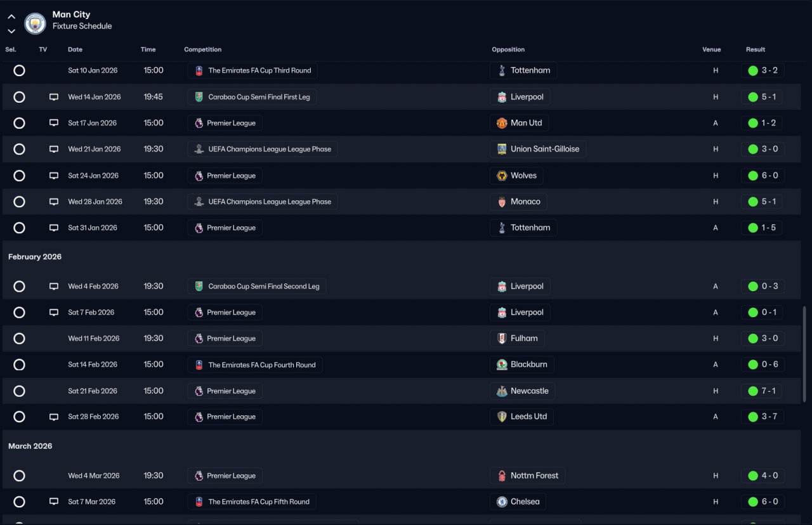Click the Champions League logo on the 21 Jan row
812x525 pixels.
point(199,149)
